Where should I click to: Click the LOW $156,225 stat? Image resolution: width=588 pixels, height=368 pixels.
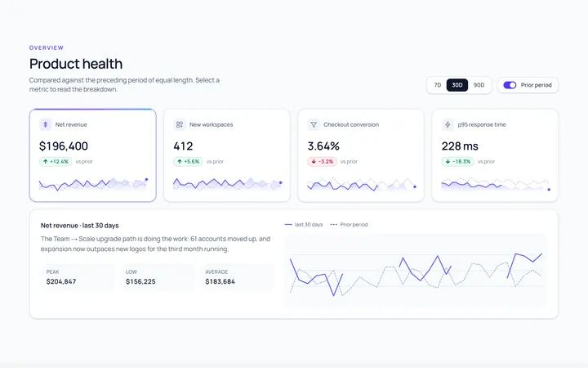(x=157, y=277)
